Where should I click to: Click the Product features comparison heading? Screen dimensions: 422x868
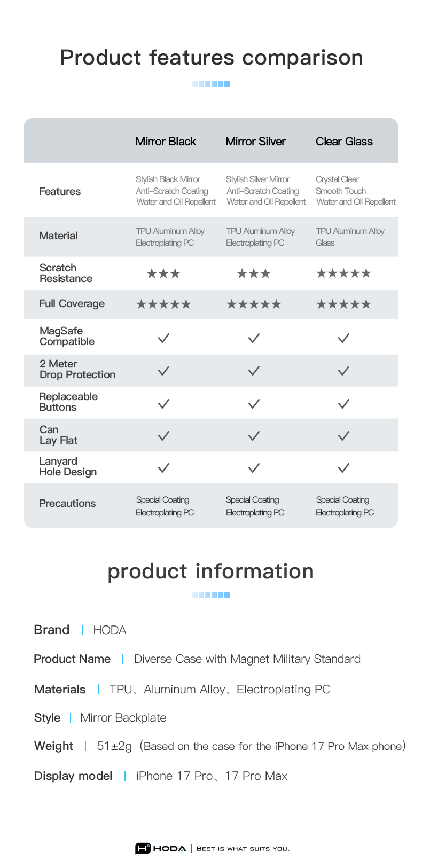coord(212,58)
